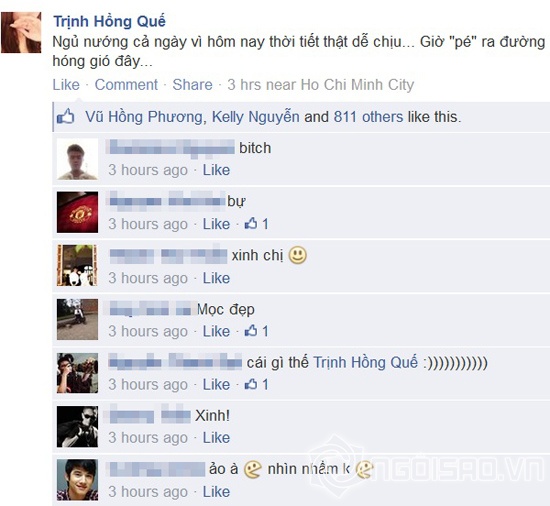Screen dimensions: 550x506
Task: Click the smiley emoticon after 'xinh chị'
Action: pyautogui.click(x=297, y=255)
